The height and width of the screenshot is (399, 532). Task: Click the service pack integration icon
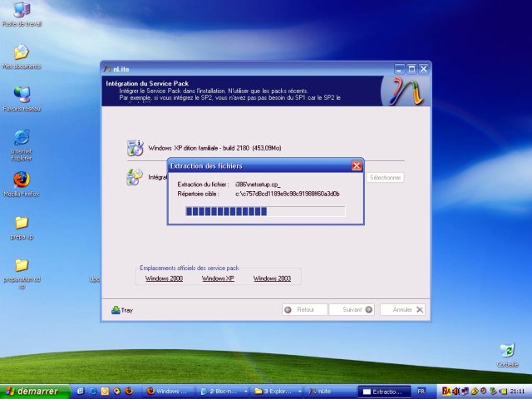[135, 177]
